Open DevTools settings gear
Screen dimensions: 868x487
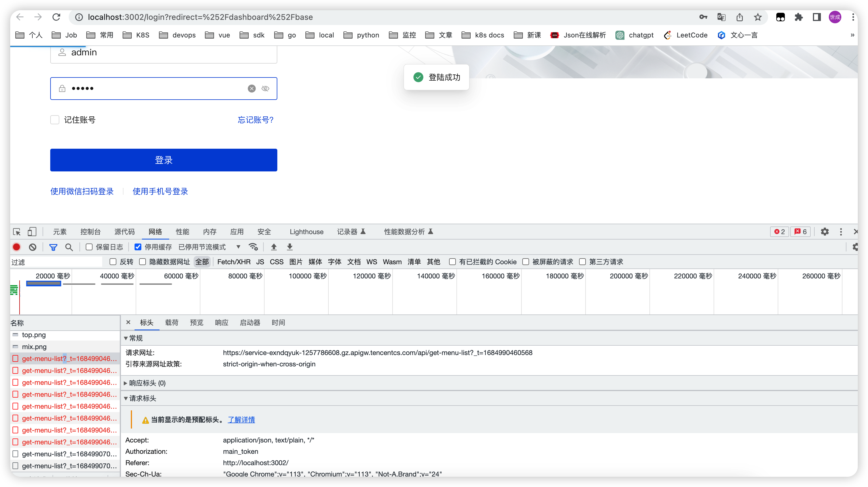[x=825, y=232]
